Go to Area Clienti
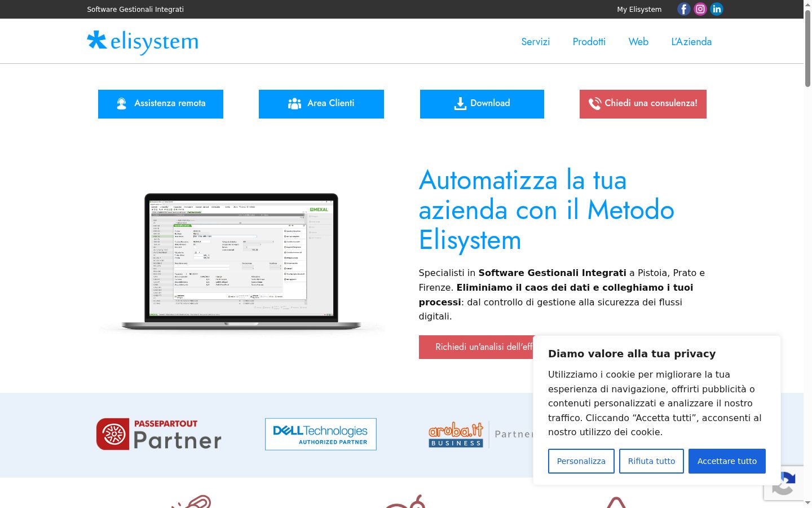Viewport: 812px width, 508px height. click(x=321, y=104)
